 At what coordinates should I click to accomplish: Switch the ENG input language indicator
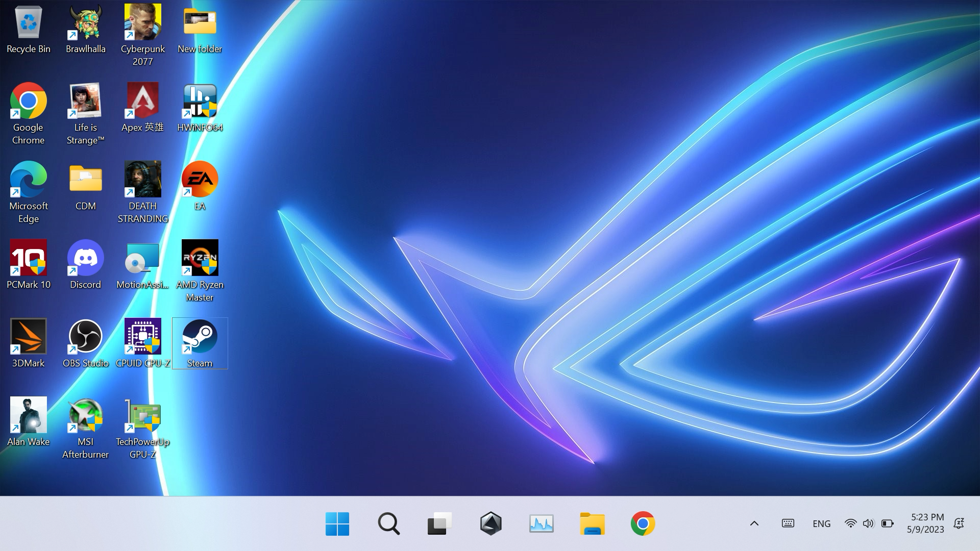(822, 524)
